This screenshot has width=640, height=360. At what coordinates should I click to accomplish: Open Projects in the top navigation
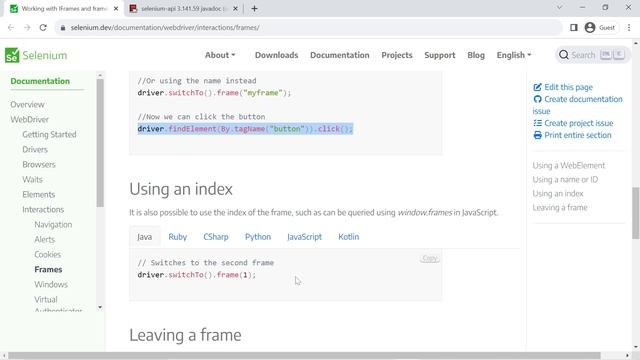coord(397,55)
